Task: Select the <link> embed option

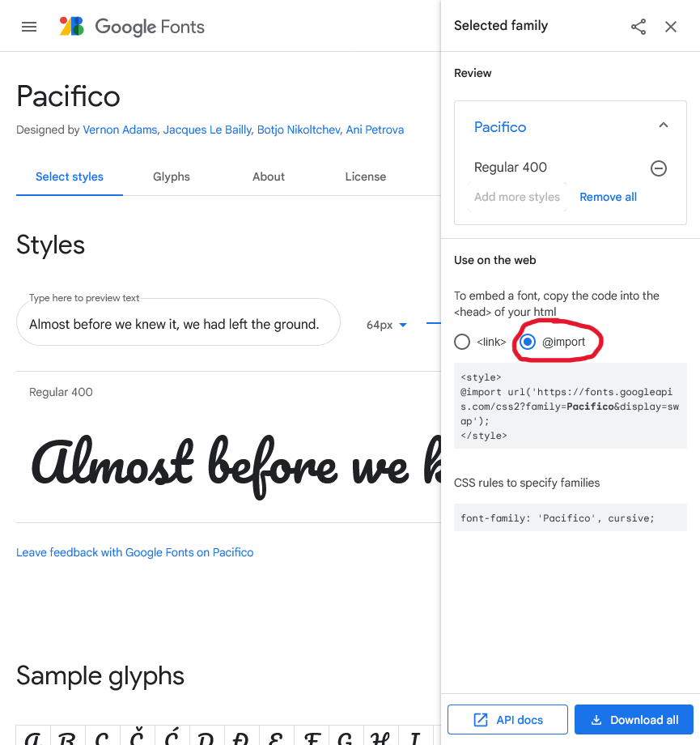Action: tap(461, 341)
